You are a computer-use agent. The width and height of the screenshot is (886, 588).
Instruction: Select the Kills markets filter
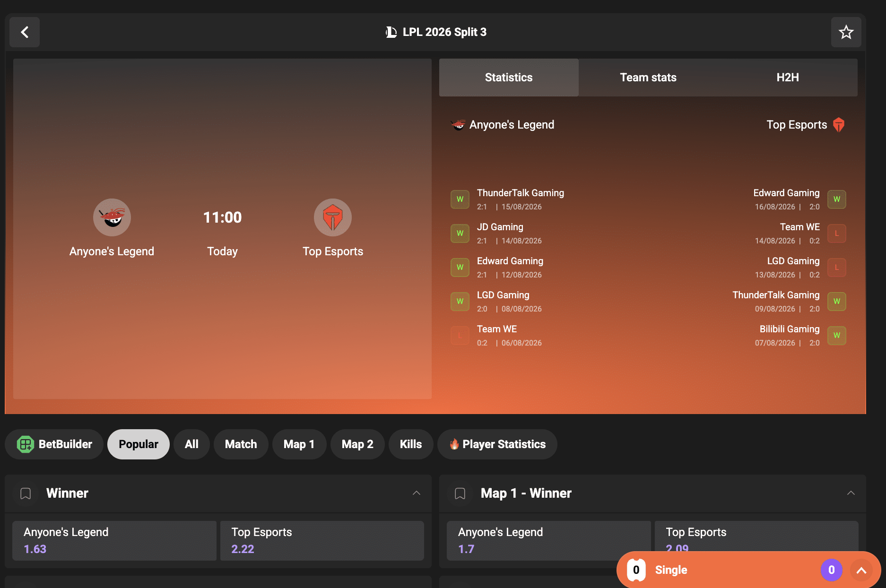(x=411, y=444)
